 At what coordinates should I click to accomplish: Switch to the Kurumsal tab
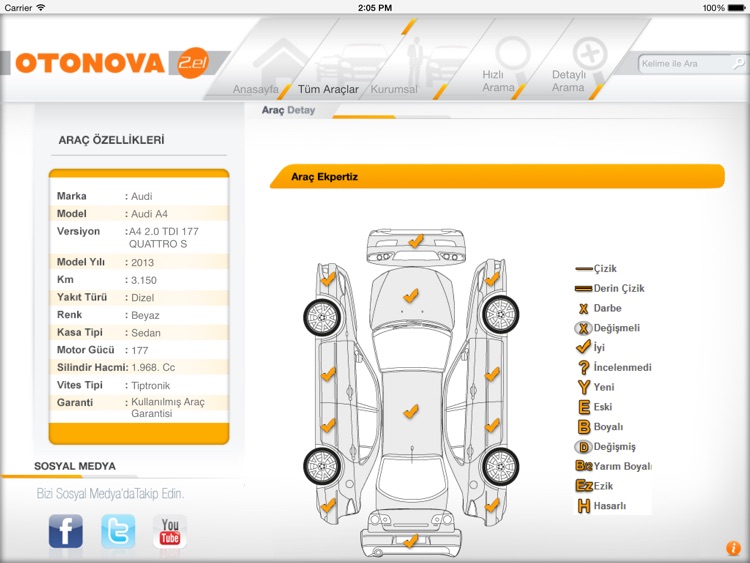(394, 89)
